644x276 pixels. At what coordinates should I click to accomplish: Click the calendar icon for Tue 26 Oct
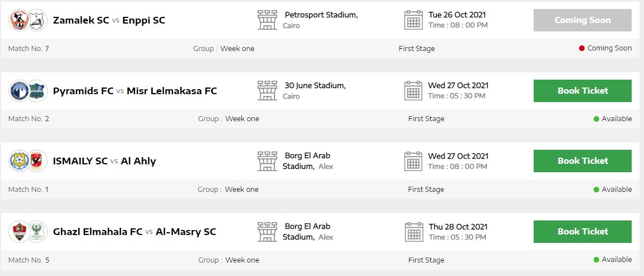coord(413,20)
